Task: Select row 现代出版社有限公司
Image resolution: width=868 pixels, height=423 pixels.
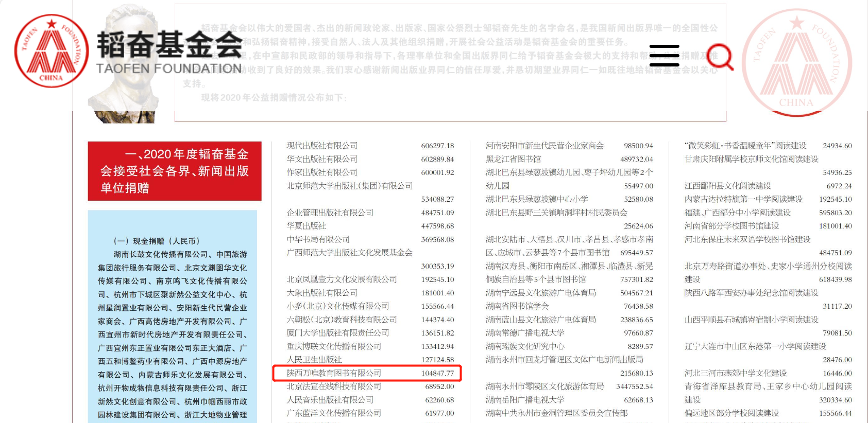Action: (370, 146)
